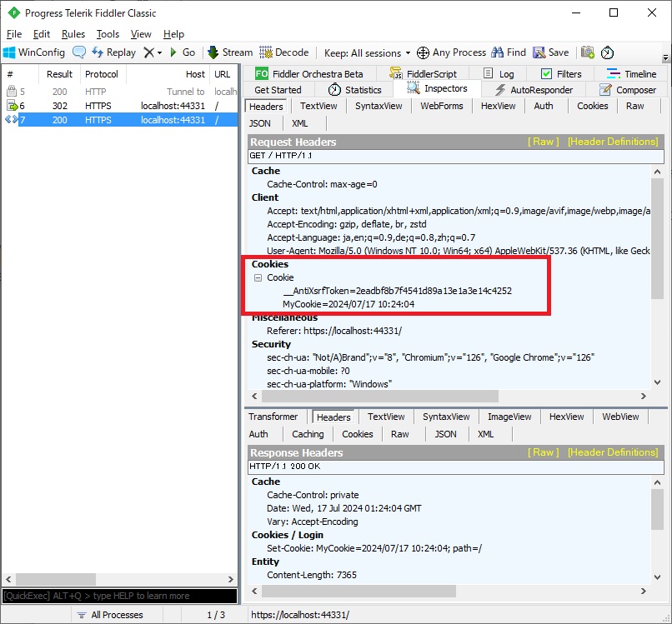Click Header Definitions link in Response Headers
This screenshot has width=672, height=624.
point(613,452)
